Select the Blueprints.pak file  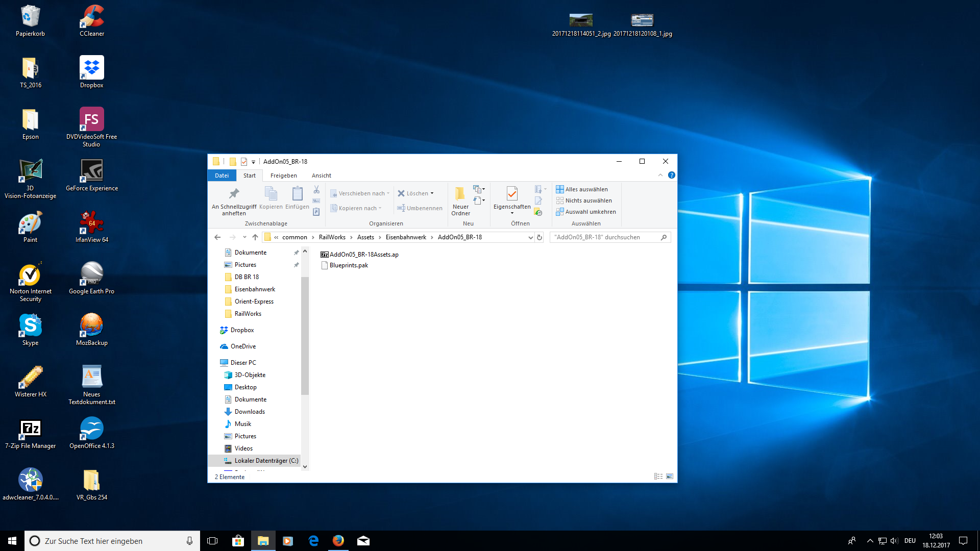point(349,265)
